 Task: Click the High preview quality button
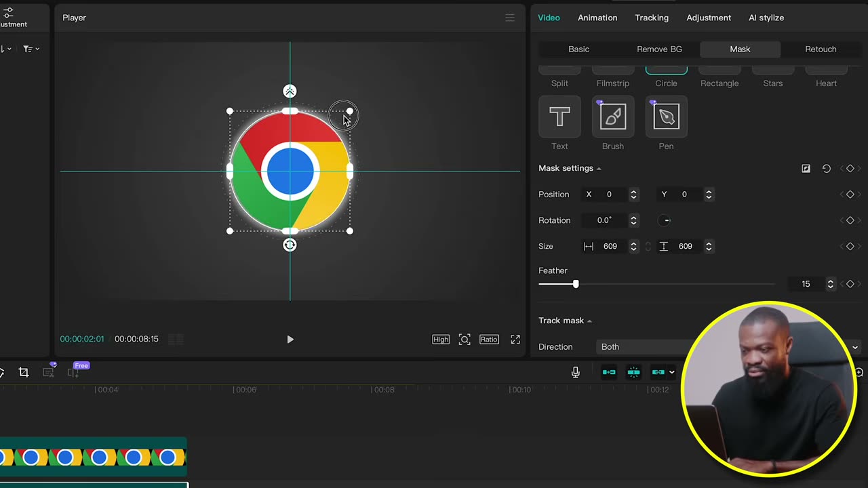point(441,340)
